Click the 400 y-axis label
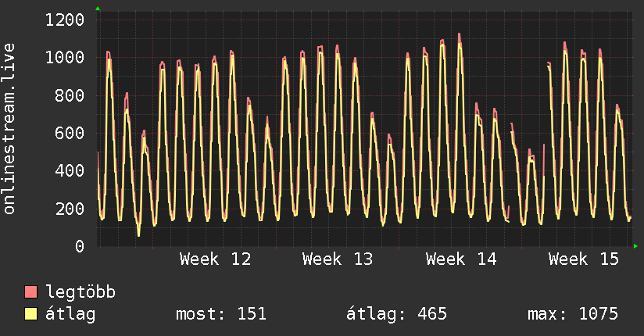This screenshot has width=644, height=336. pos(70,170)
